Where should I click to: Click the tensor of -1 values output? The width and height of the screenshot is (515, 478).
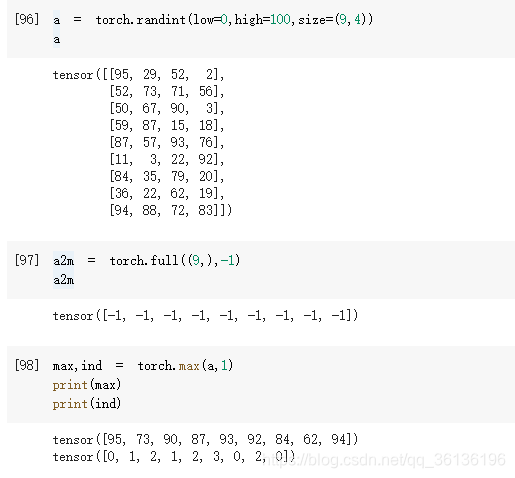click(205, 315)
